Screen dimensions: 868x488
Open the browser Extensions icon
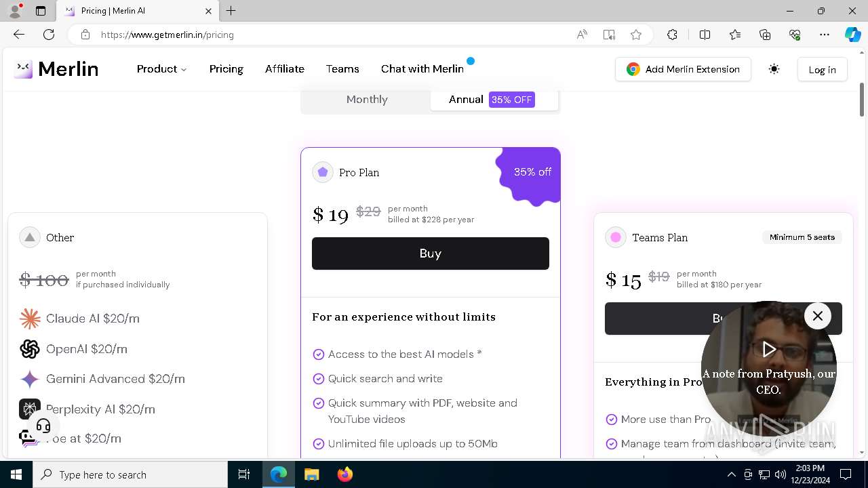(x=672, y=35)
